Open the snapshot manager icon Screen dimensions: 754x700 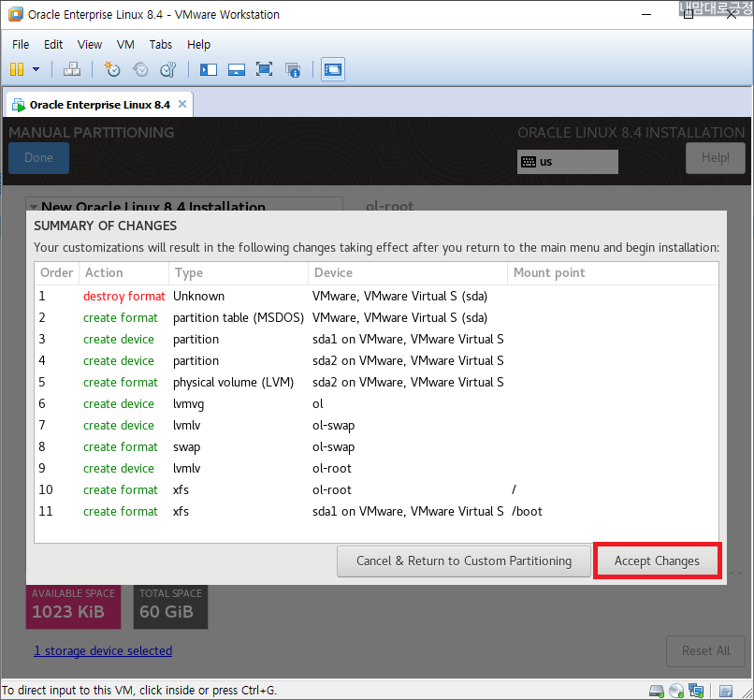(168, 69)
